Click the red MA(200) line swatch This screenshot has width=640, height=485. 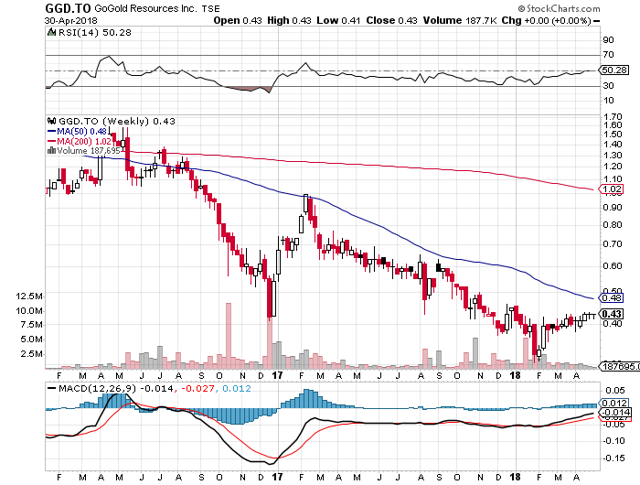[x=51, y=141]
